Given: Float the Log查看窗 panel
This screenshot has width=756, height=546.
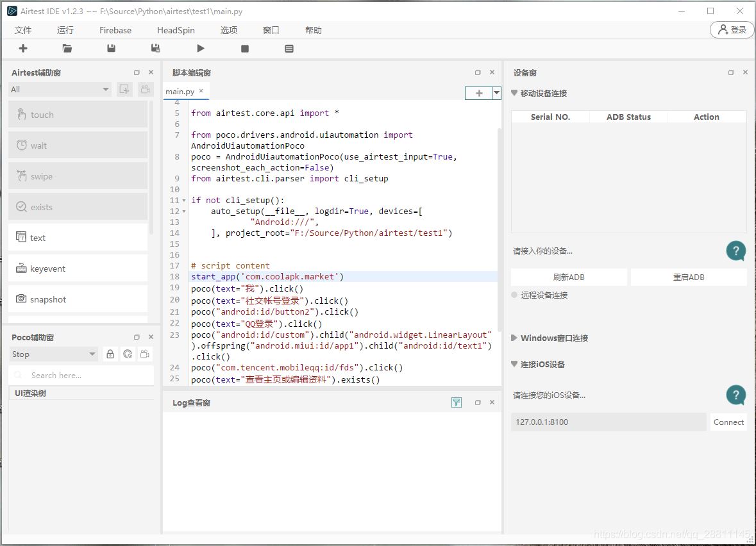Looking at the screenshot, I should click(478, 402).
